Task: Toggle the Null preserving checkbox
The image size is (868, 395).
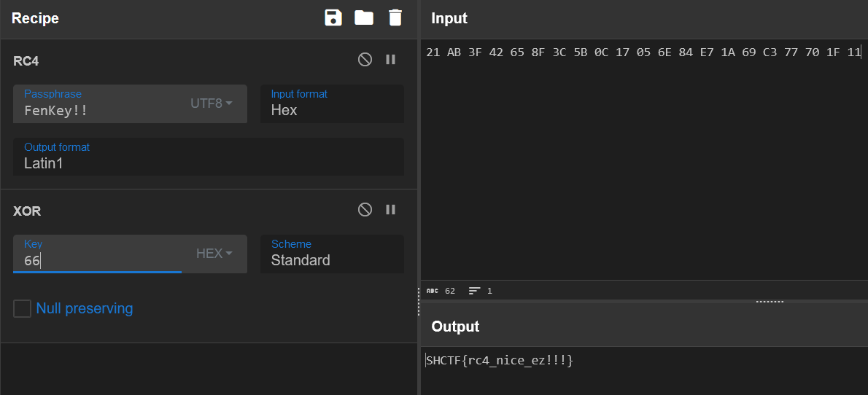Action: pyautogui.click(x=22, y=308)
